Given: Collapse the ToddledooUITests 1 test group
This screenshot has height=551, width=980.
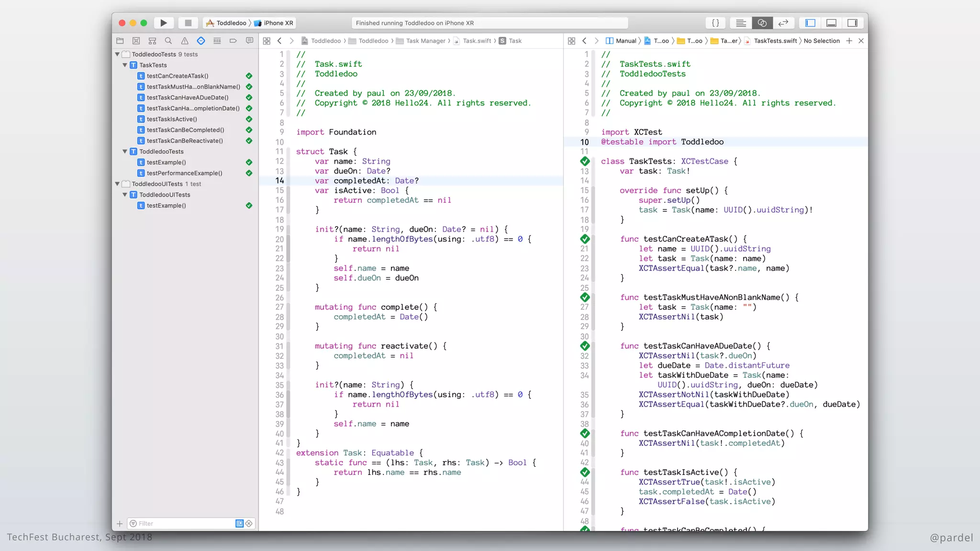Looking at the screenshot, I should (x=117, y=184).
